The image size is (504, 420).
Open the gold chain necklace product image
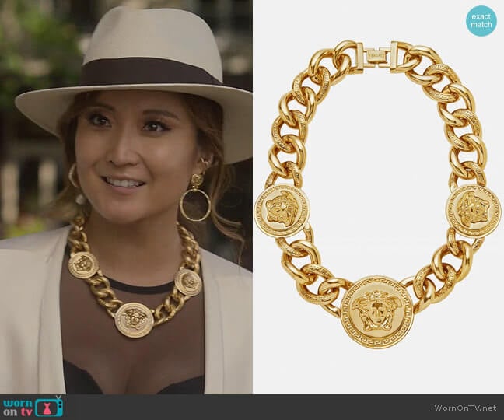pyautogui.click(x=378, y=197)
